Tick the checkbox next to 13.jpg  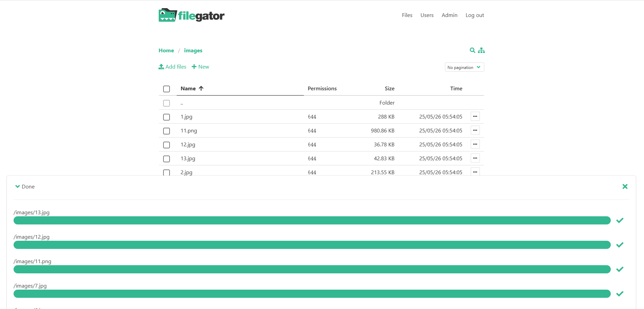167,159
